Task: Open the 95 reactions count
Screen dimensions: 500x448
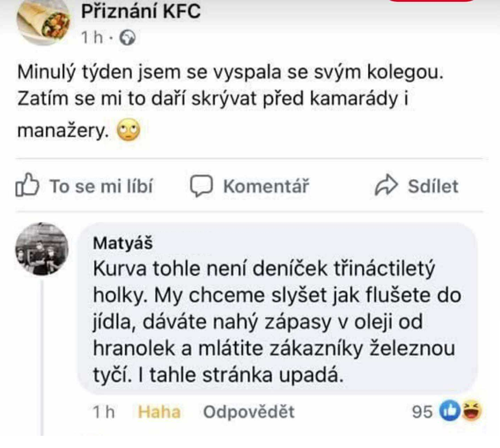Action: tap(422, 412)
